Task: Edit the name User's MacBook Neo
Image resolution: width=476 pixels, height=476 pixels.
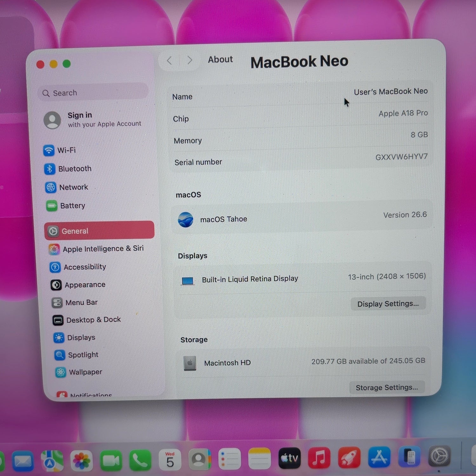Action: (x=391, y=91)
